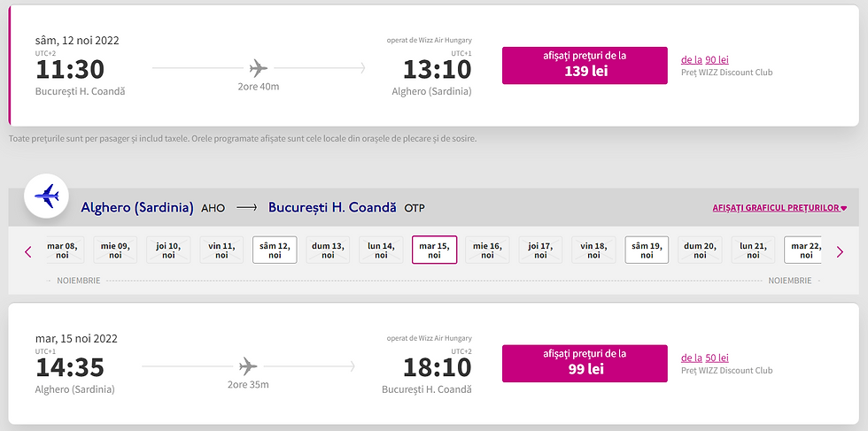
Task: Click next dates right chevron arrow
Action: [x=840, y=251]
